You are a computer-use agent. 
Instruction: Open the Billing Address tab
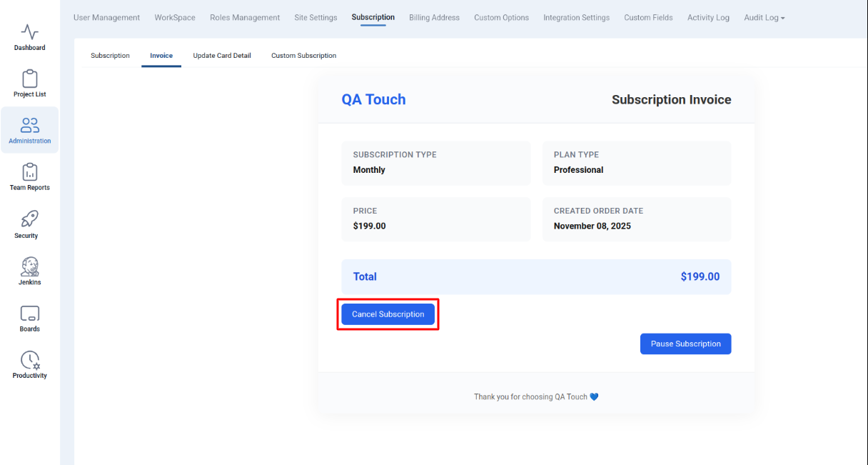[434, 18]
